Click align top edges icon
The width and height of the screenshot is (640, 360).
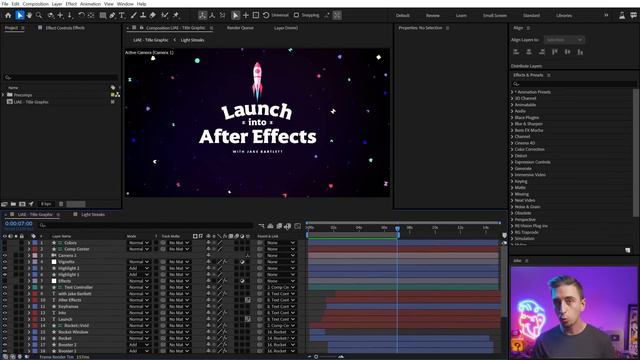tap(555, 52)
